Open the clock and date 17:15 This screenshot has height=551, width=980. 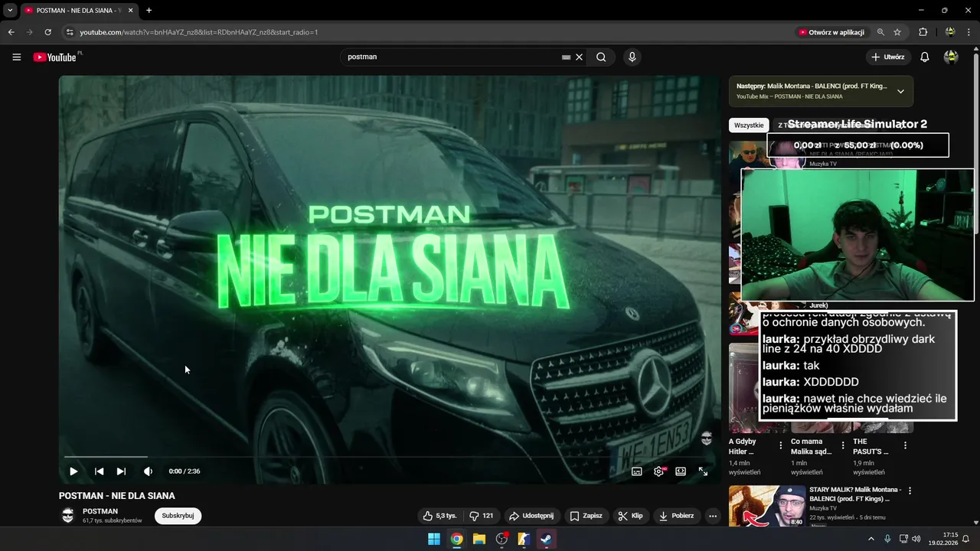943,539
